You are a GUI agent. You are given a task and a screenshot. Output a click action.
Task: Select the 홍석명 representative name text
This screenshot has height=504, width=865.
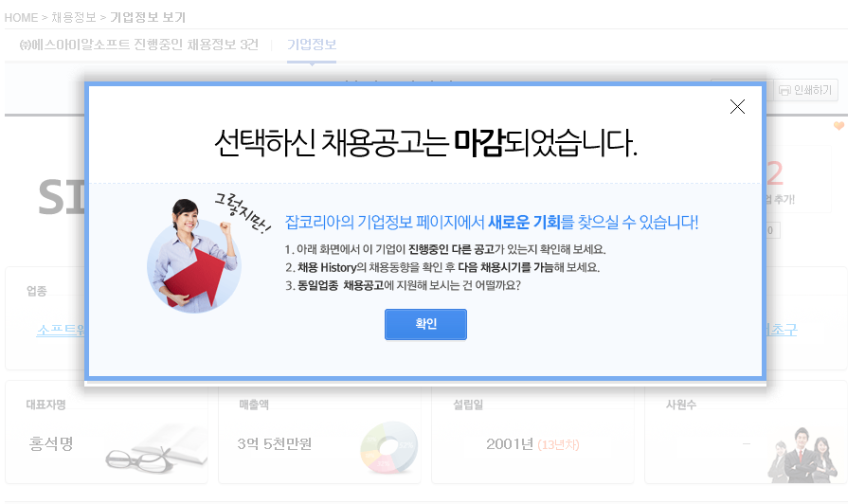51,443
